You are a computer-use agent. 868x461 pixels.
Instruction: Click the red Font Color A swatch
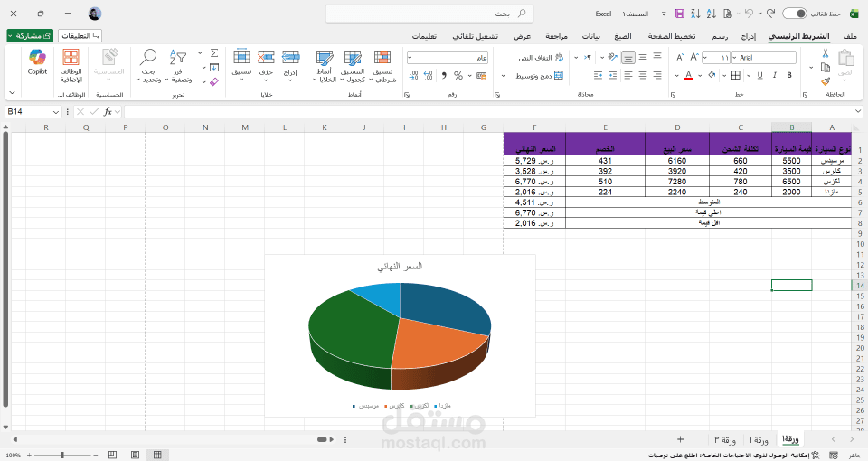(688, 75)
